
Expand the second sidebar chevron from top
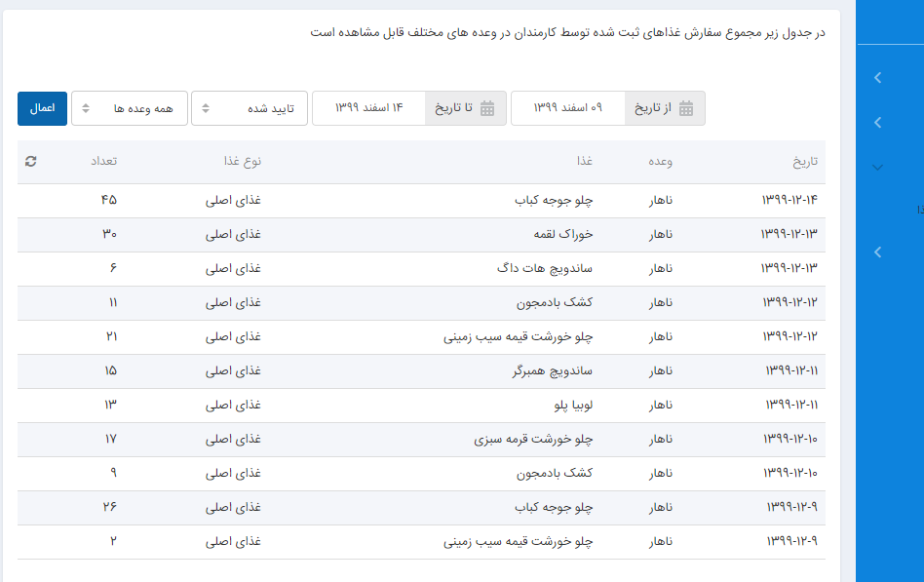click(x=878, y=123)
